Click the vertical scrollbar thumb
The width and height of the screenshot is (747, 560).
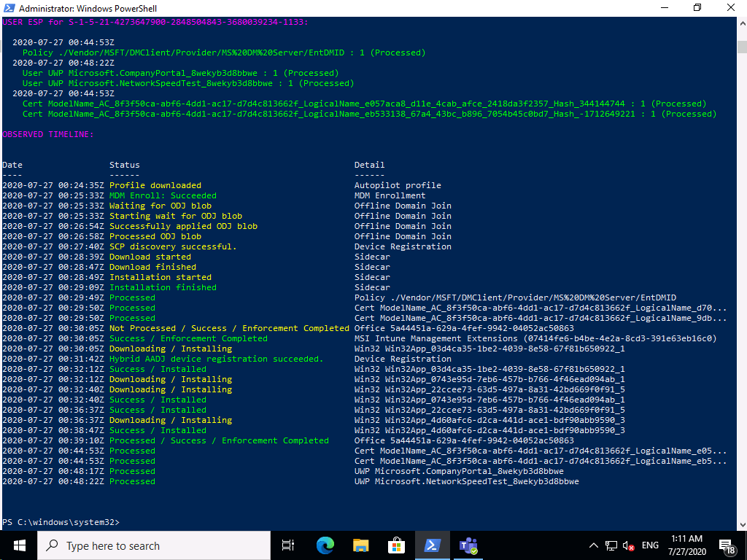coord(742,47)
